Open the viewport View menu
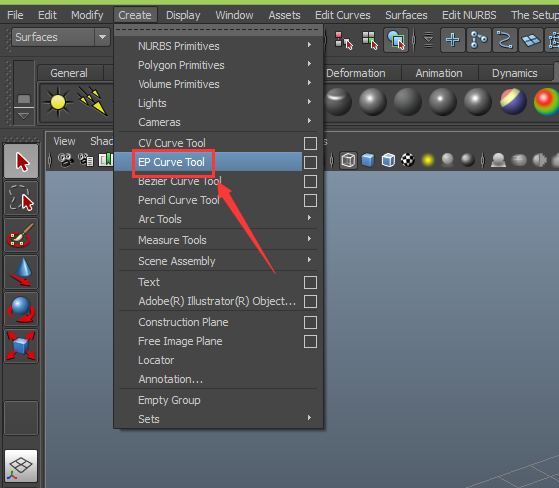This screenshot has width=559, height=488. (x=64, y=141)
